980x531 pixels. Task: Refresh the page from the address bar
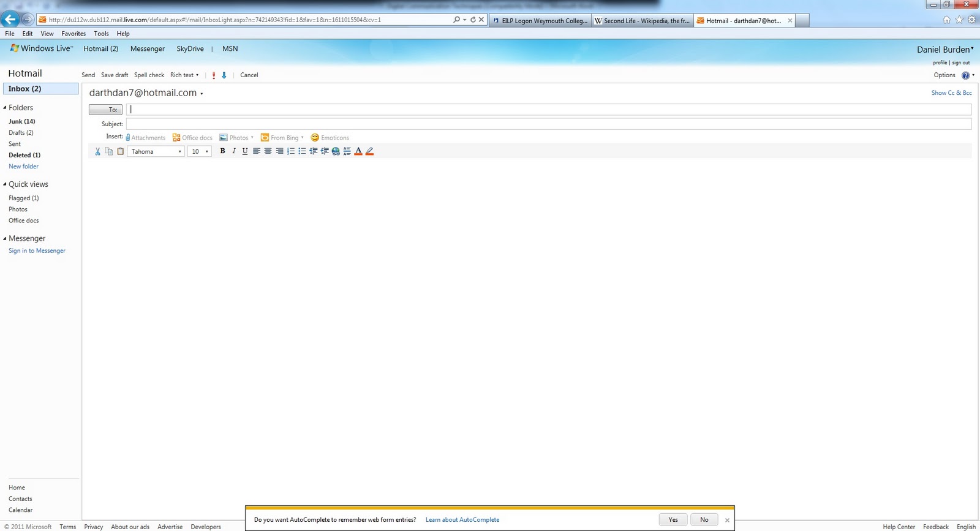pos(473,20)
